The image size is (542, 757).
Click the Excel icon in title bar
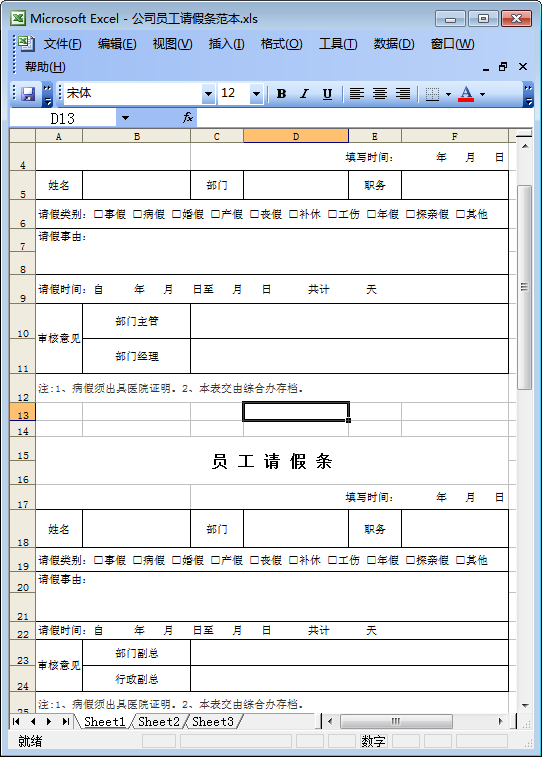click(18, 18)
